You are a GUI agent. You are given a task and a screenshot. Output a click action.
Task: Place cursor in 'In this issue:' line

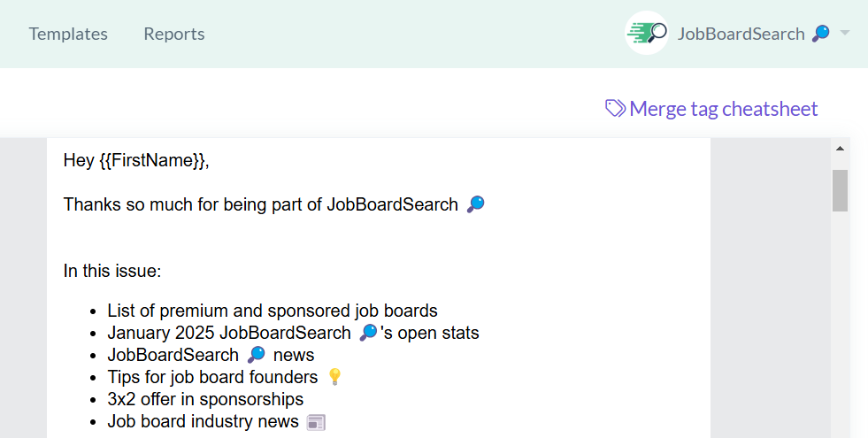112,271
